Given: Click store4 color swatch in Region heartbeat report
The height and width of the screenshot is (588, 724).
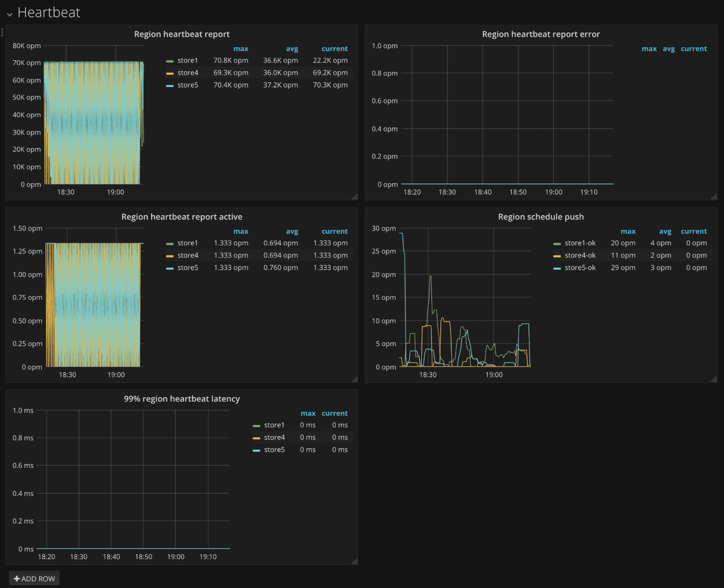Looking at the screenshot, I should 170,74.
